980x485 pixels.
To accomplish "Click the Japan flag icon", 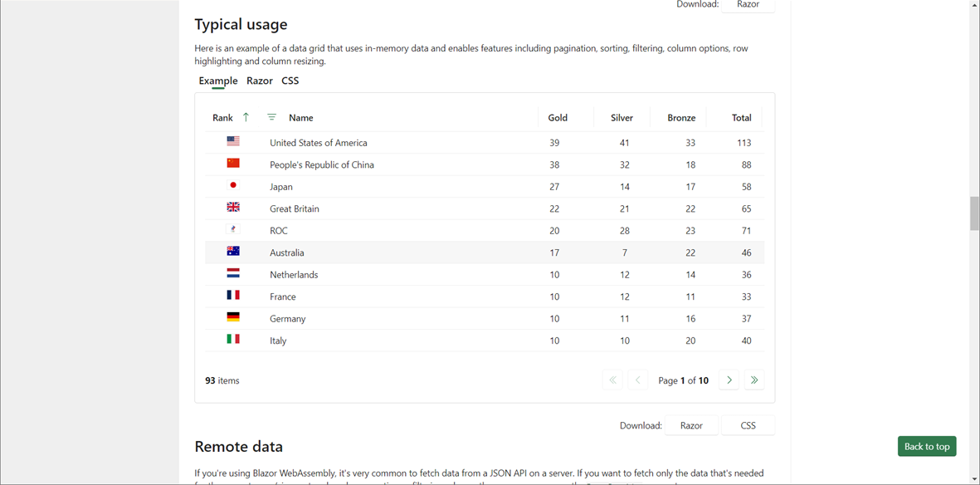I will click(x=233, y=185).
